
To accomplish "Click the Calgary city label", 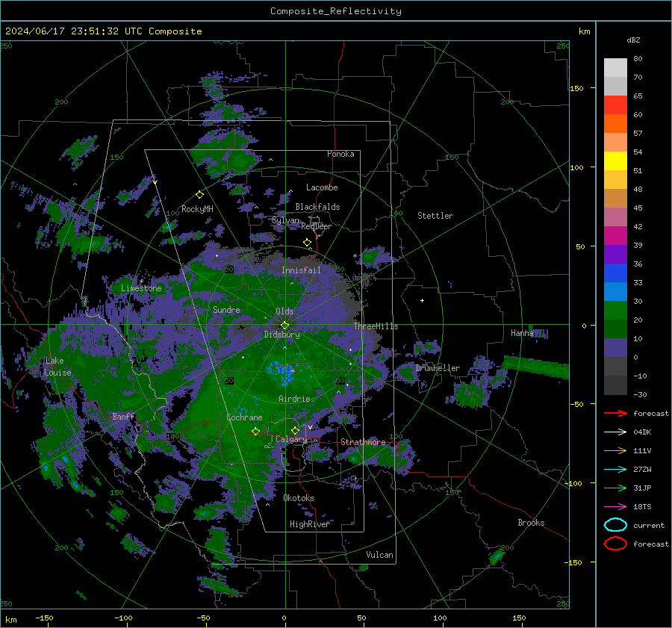I will (x=291, y=439).
